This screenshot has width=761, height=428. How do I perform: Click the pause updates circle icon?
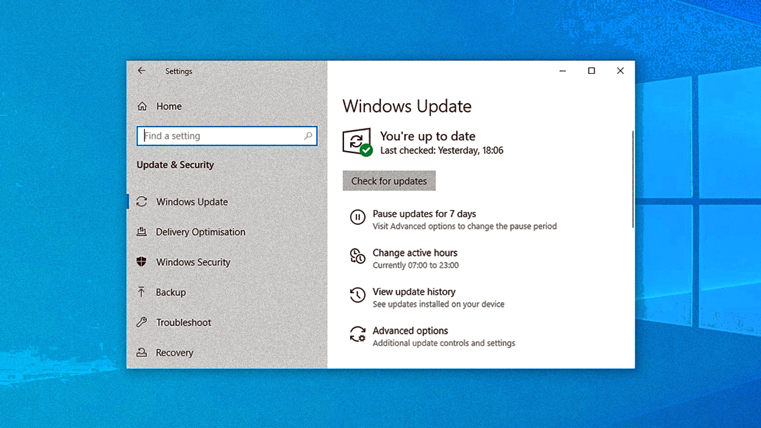358,217
